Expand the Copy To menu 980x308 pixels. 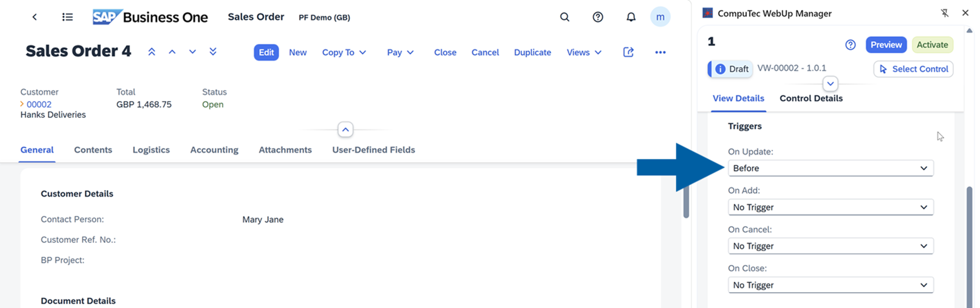click(x=344, y=52)
